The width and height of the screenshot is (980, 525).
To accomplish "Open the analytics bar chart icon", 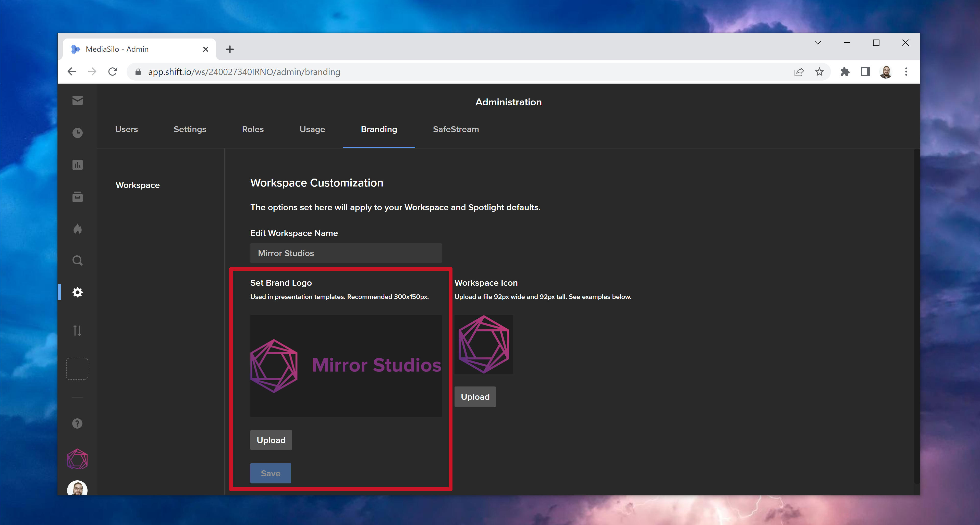I will click(x=77, y=165).
